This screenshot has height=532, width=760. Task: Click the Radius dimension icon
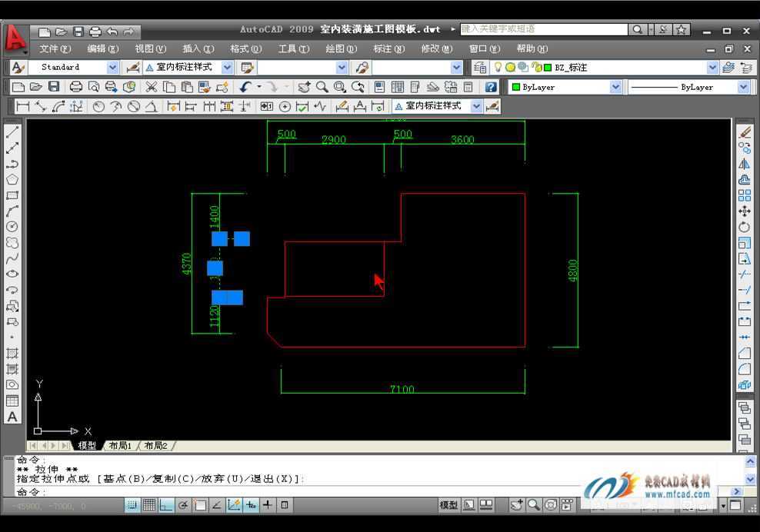point(98,106)
